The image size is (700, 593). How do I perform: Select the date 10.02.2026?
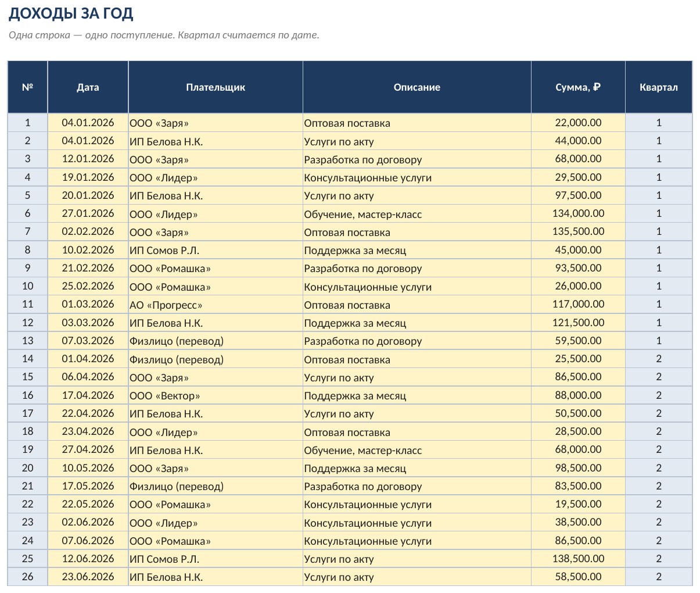(88, 250)
